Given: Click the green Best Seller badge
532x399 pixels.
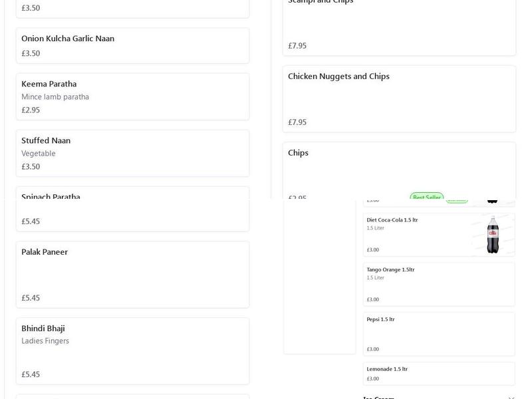Looking at the screenshot, I should (x=426, y=197).
